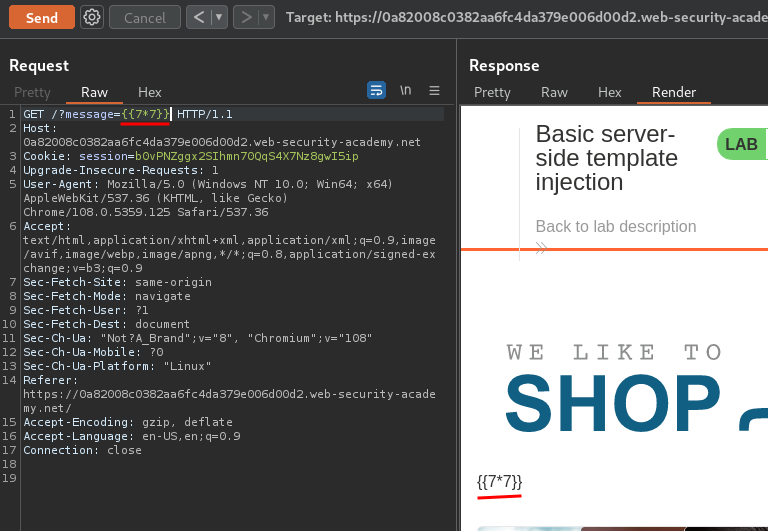Open history dropdown beside back arrow
768x531 pixels.
(219, 18)
